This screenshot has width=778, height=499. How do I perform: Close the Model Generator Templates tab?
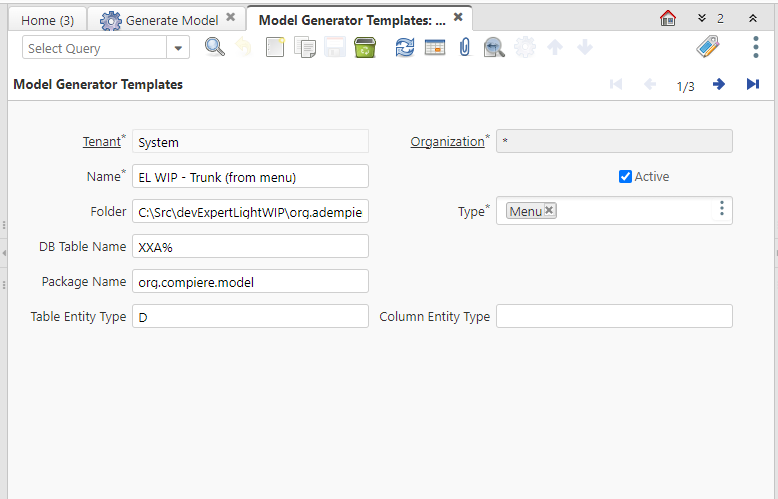(x=458, y=17)
